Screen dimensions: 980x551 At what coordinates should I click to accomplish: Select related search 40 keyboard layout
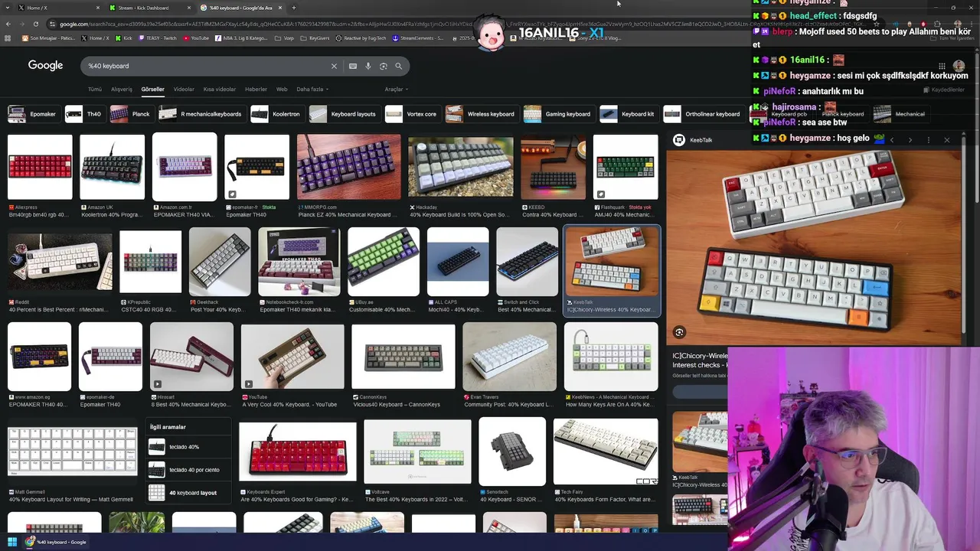[x=189, y=493]
